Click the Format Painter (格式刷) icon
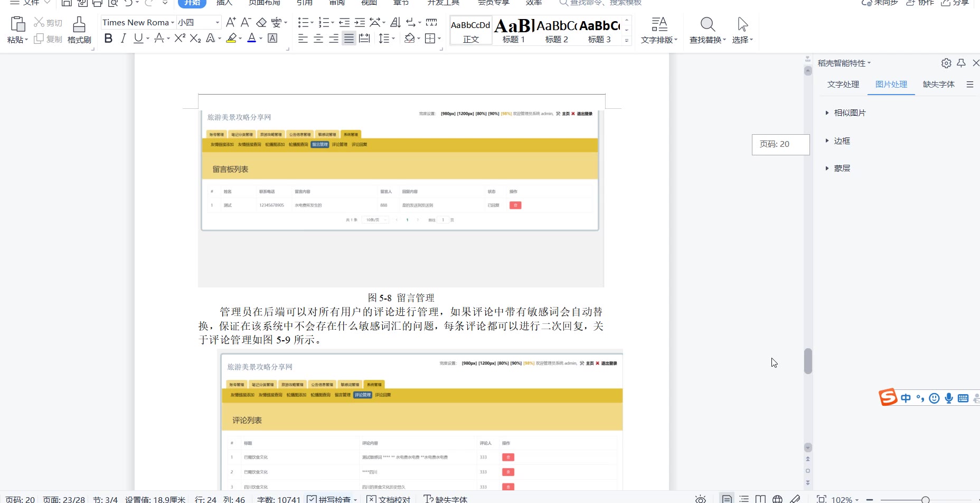The image size is (980, 503). tap(79, 30)
